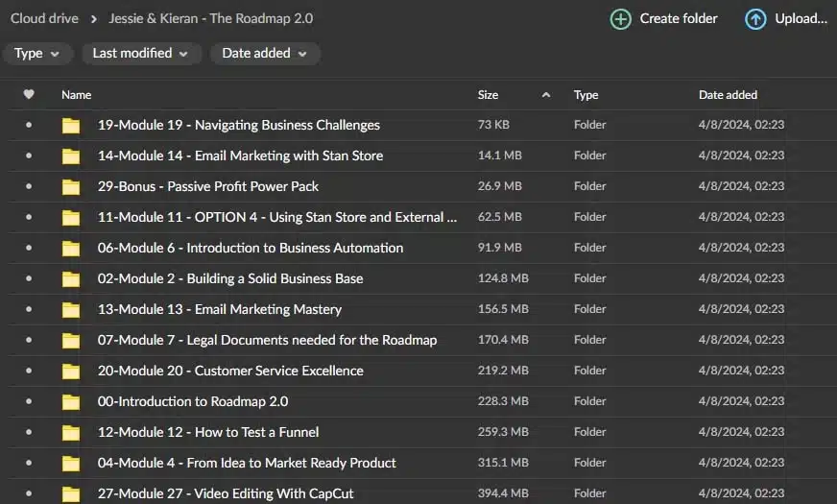Go to Cloud drive breadcrumb

point(44,18)
